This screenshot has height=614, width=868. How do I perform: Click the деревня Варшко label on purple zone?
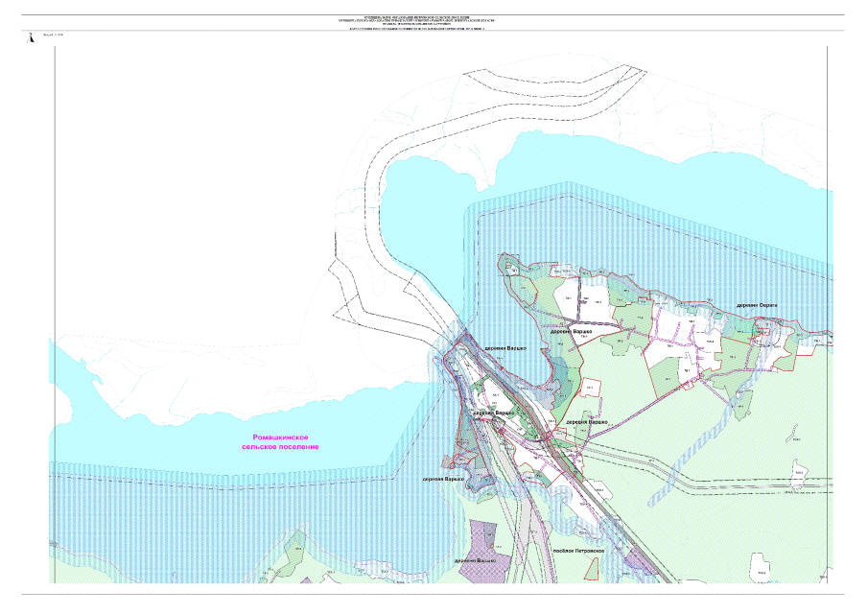coord(480,559)
